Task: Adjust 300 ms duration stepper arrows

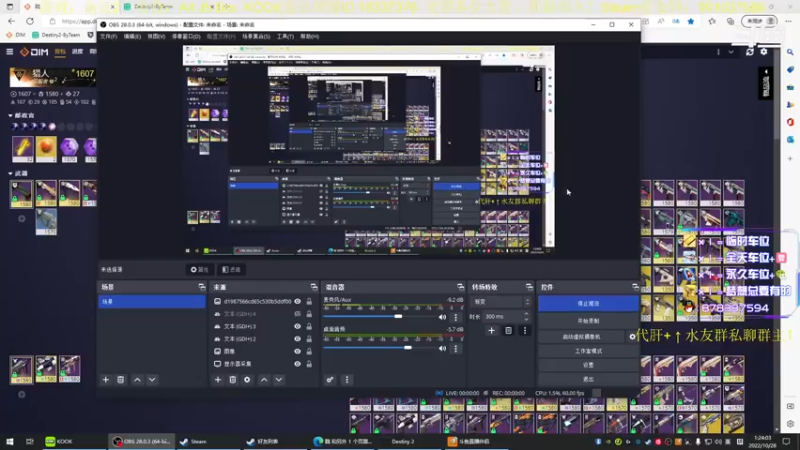Action: [526, 316]
